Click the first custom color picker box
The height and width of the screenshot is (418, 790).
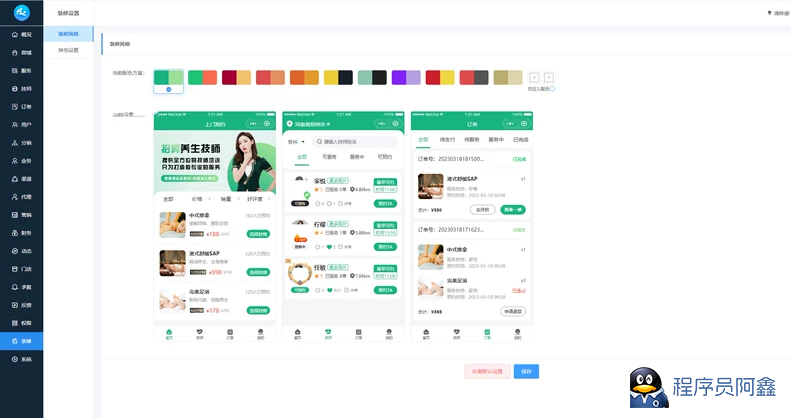tap(534, 77)
